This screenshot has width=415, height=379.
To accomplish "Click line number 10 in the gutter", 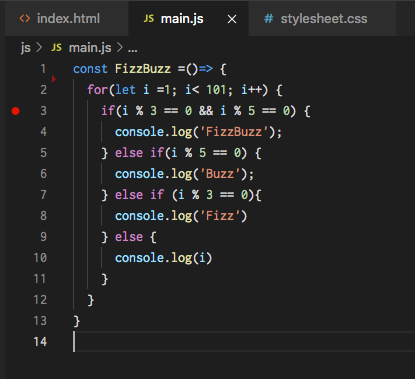I will point(40,258).
